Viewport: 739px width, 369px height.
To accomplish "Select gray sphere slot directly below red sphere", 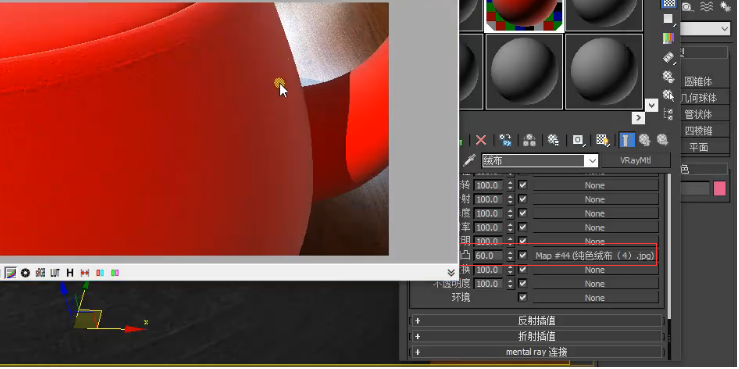I will [524, 72].
